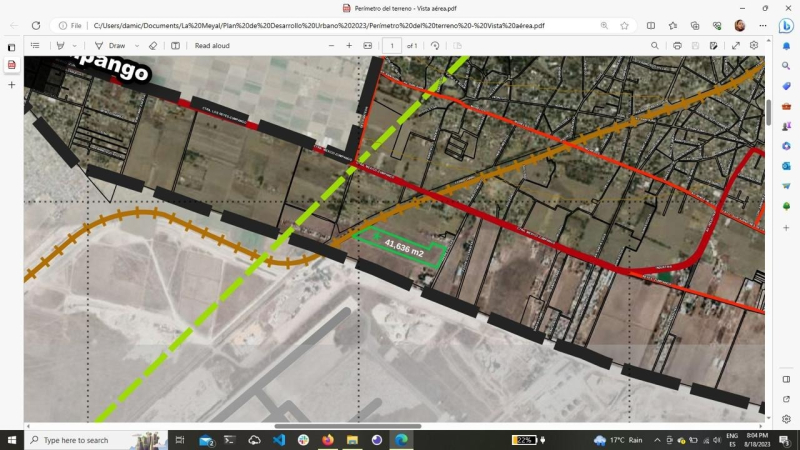Enter full screen mode icon
The height and width of the screenshot is (450, 800).
(736, 45)
